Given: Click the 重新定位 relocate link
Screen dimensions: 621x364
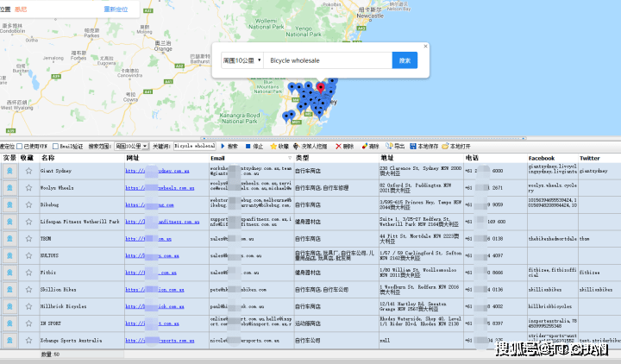Looking at the screenshot, I should point(115,9).
